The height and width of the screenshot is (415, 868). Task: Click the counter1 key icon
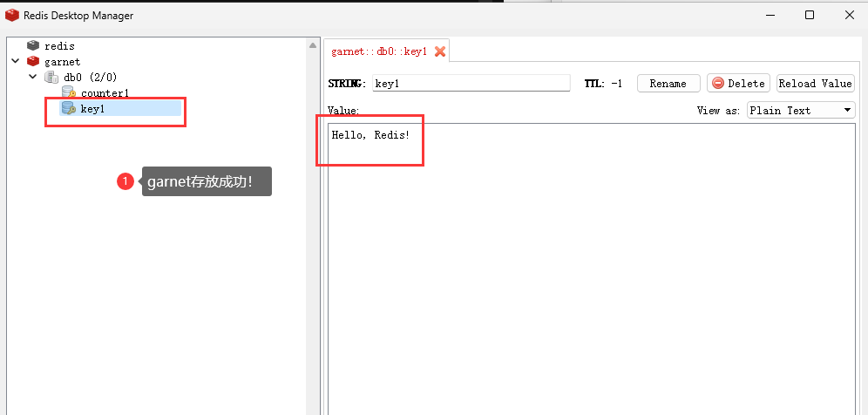point(69,92)
